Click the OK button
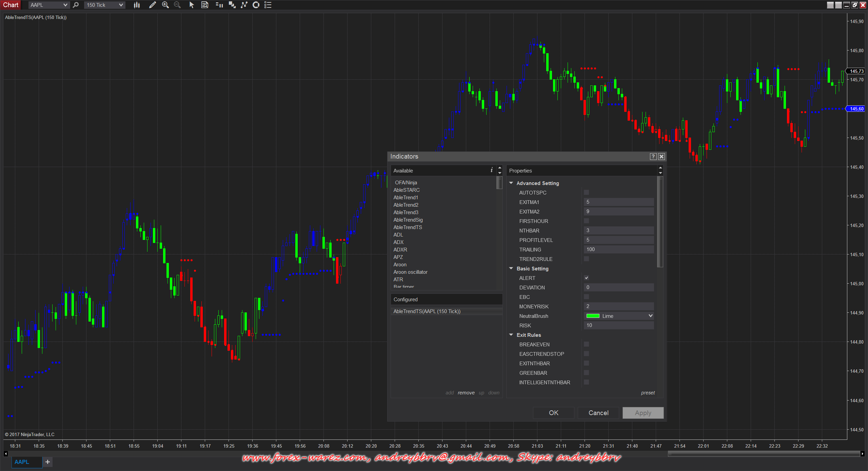 click(x=553, y=413)
